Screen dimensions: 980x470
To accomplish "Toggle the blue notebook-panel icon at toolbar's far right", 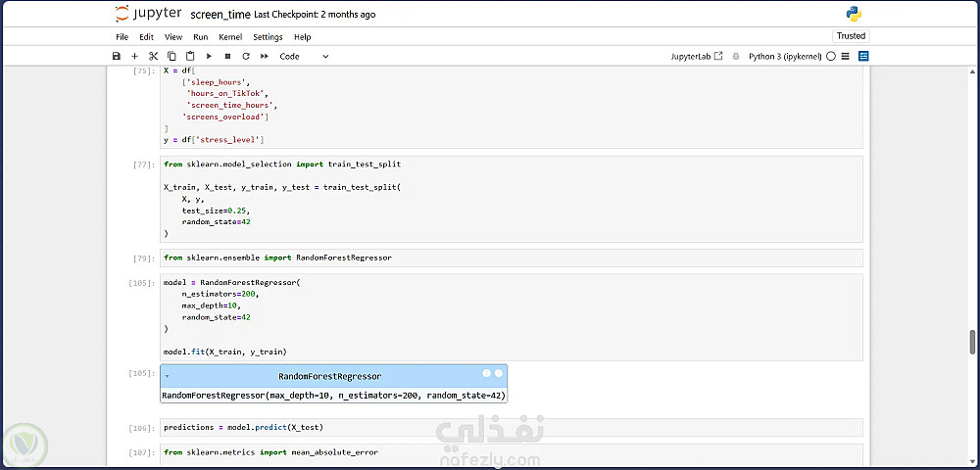I will coord(863,57).
